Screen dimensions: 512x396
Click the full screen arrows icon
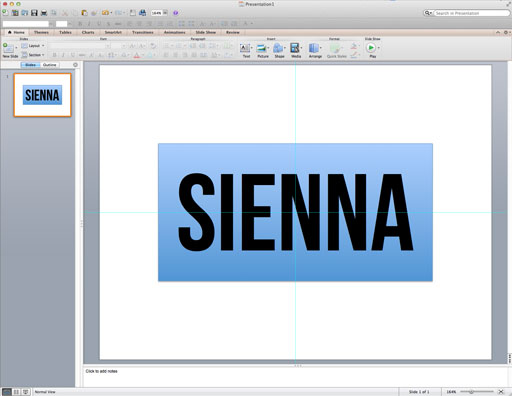point(508,4)
